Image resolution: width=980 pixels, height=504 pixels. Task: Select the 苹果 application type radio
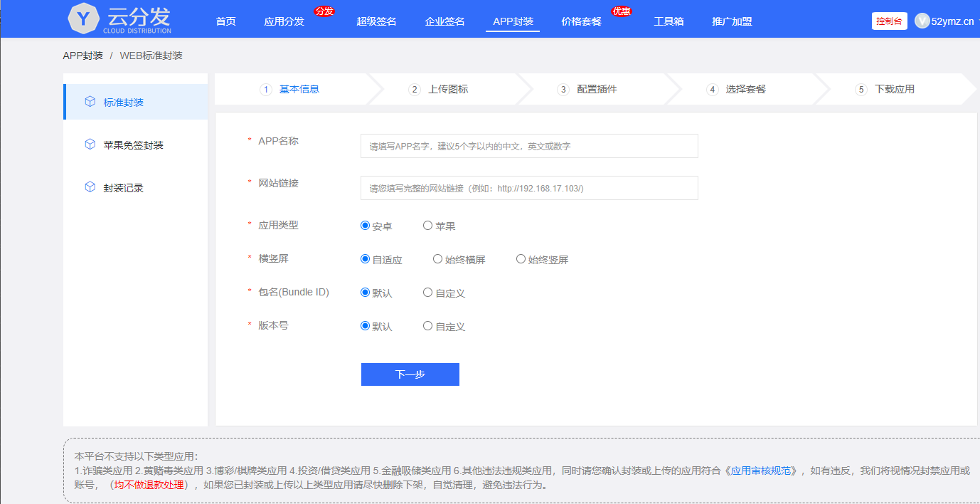pos(427,226)
